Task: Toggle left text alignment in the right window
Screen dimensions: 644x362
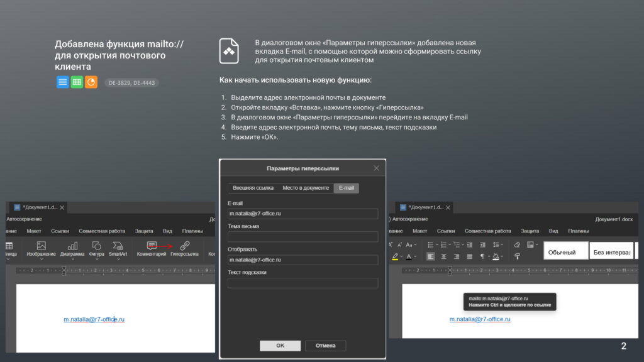Action: point(431,256)
